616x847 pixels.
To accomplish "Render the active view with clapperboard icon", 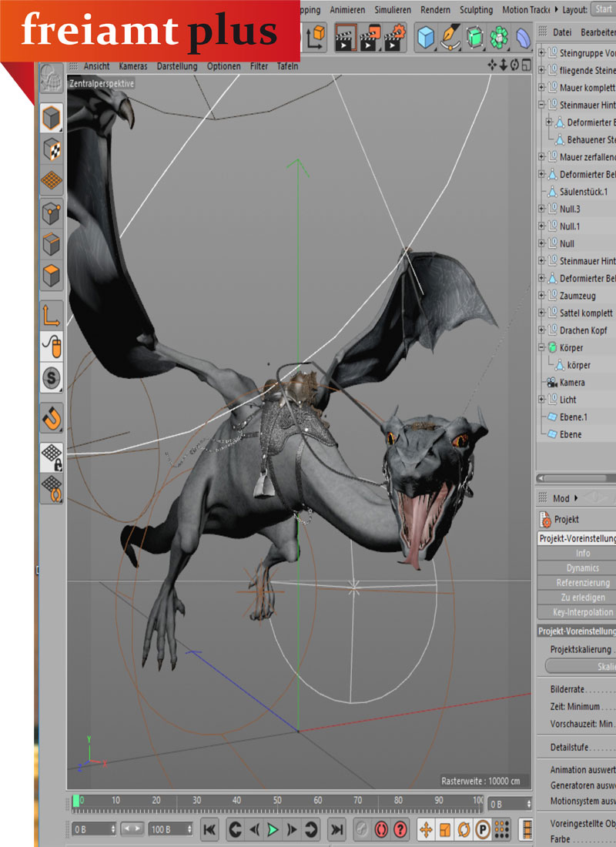I will tap(345, 37).
